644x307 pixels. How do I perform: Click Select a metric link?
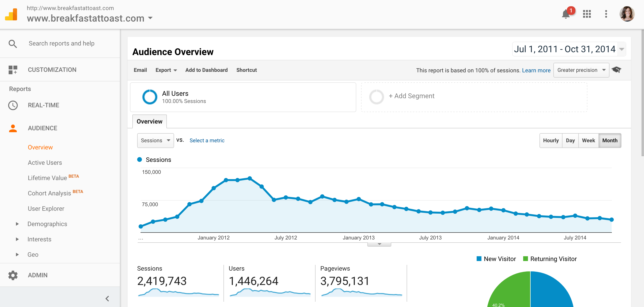point(207,141)
